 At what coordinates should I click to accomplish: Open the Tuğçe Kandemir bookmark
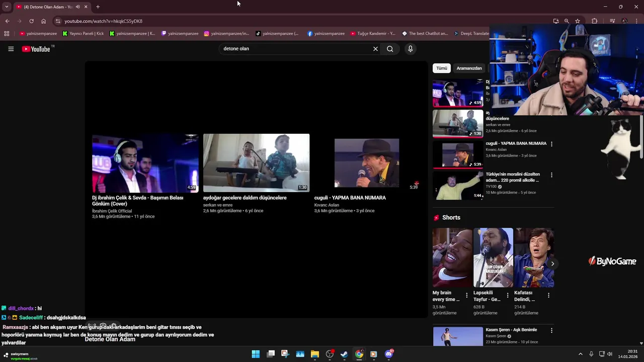coord(373,34)
